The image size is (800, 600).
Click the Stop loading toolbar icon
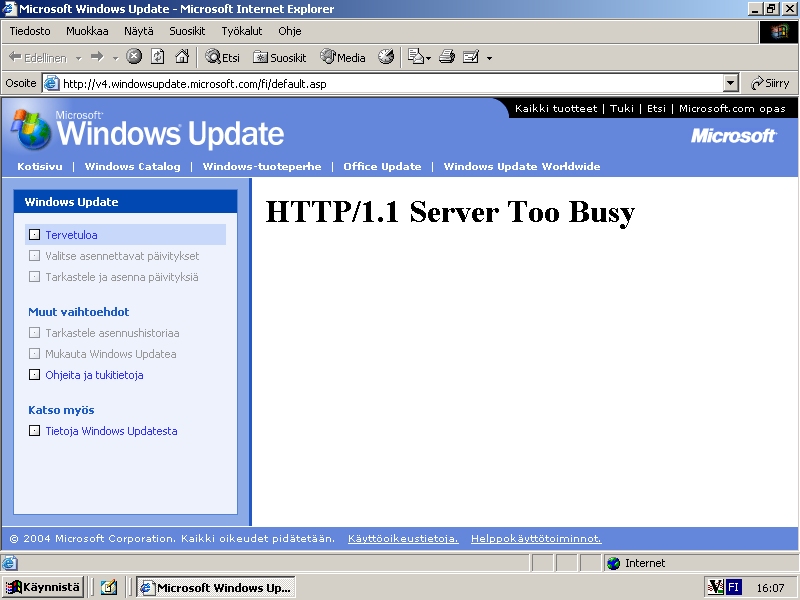[134, 57]
